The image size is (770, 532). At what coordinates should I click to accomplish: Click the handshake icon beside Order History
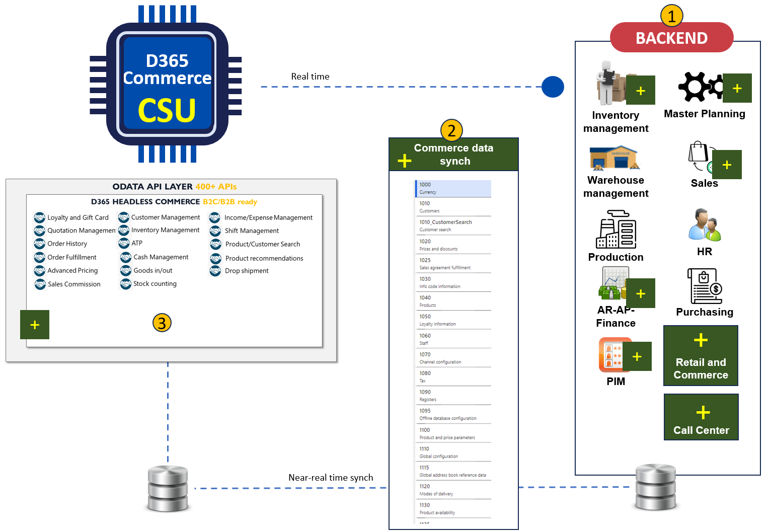coord(40,244)
